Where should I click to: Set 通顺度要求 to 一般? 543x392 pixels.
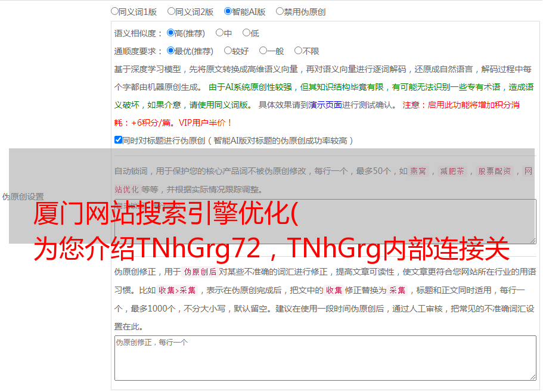263,51
